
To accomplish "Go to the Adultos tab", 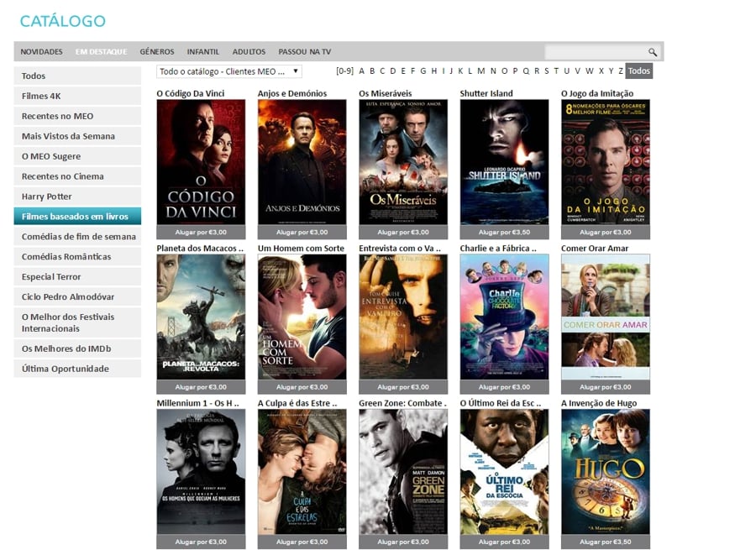I will 249,51.
